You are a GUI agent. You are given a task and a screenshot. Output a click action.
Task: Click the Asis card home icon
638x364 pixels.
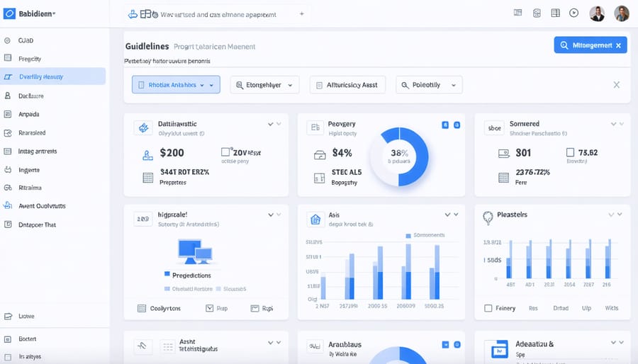(315, 220)
